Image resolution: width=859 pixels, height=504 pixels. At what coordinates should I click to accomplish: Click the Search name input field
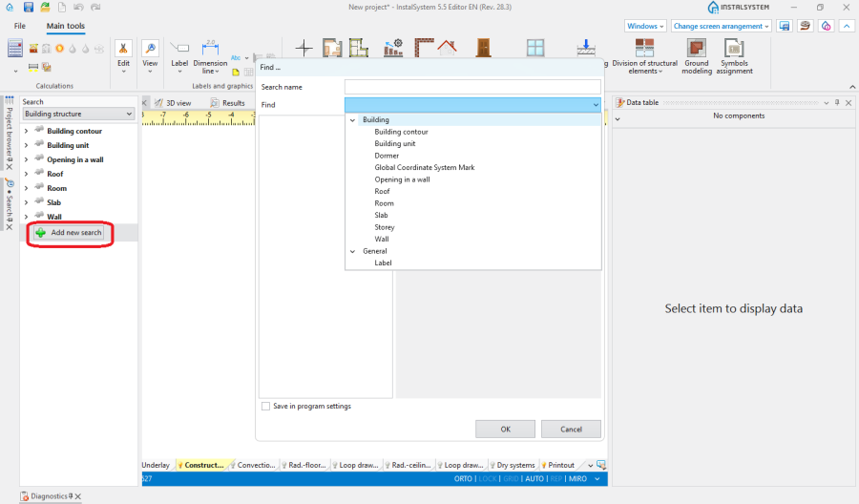(472, 87)
